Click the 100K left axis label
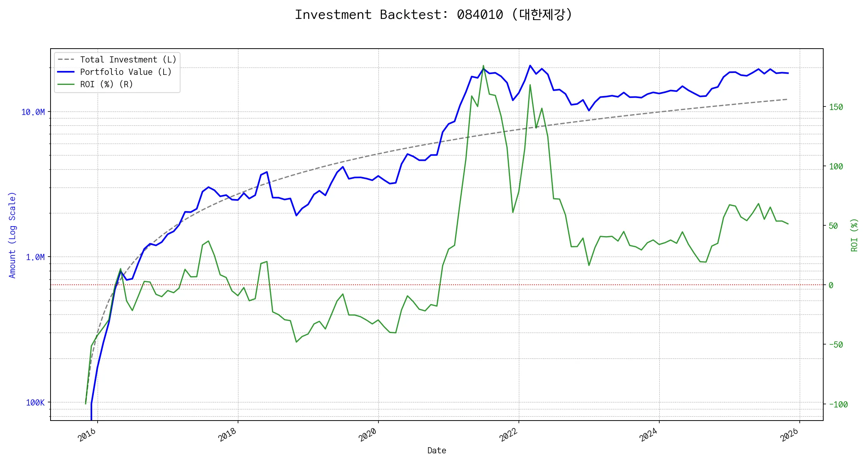Viewport: 868px width, 463px height. tap(35, 403)
